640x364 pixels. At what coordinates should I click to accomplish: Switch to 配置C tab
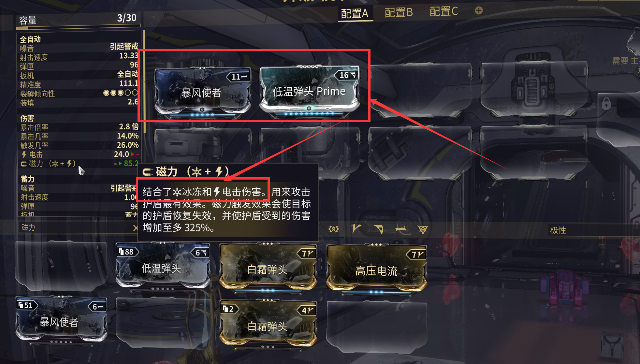click(x=444, y=12)
